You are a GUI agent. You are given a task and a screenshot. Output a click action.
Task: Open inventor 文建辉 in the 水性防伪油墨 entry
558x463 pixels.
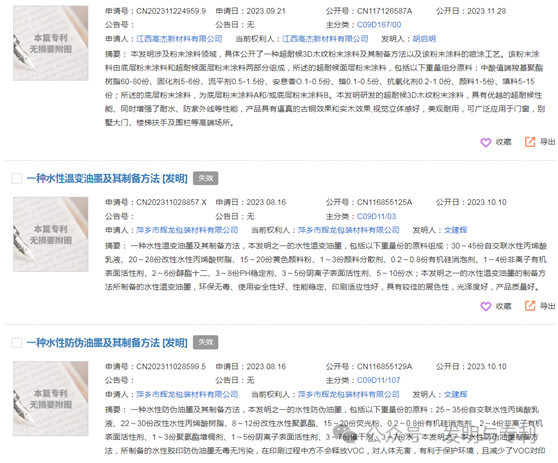(456, 394)
